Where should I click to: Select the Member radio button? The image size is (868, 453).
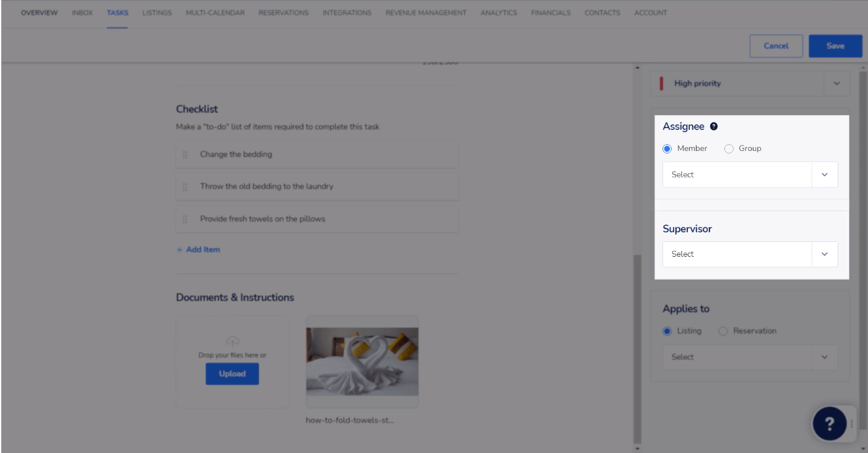tap(667, 149)
